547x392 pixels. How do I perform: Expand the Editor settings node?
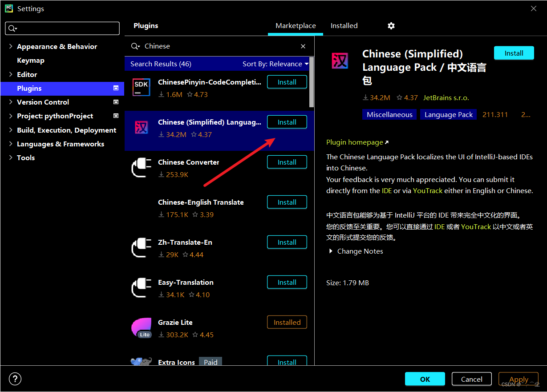click(x=11, y=74)
